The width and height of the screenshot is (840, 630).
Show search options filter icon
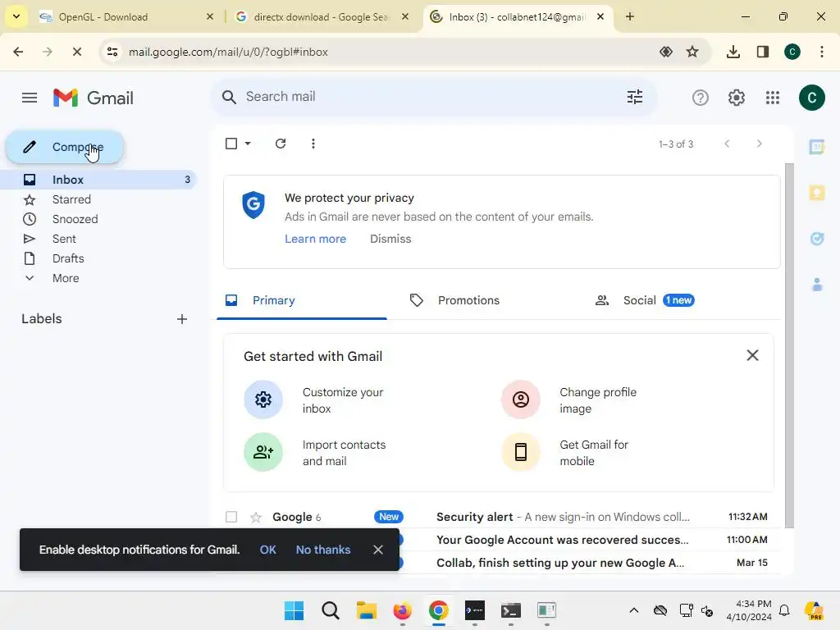[635, 97]
